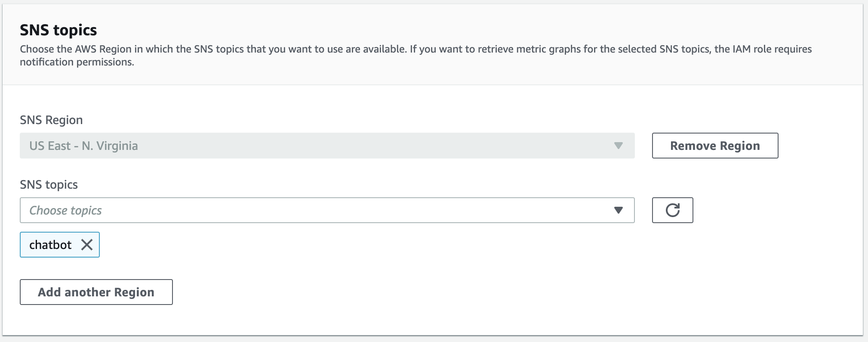The width and height of the screenshot is (868, 342).
Task: Refresh the SNS topics list
Action: [x=672, y=210]
